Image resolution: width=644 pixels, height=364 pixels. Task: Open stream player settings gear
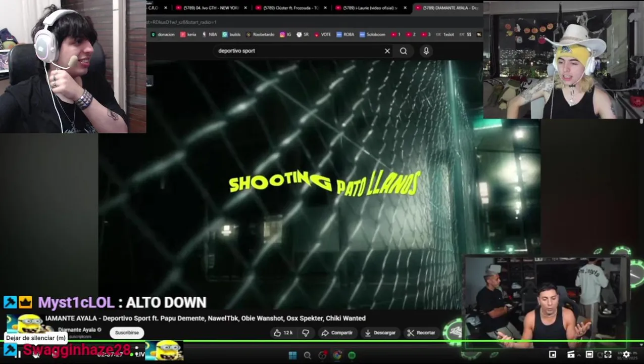[x=626, y=354]
